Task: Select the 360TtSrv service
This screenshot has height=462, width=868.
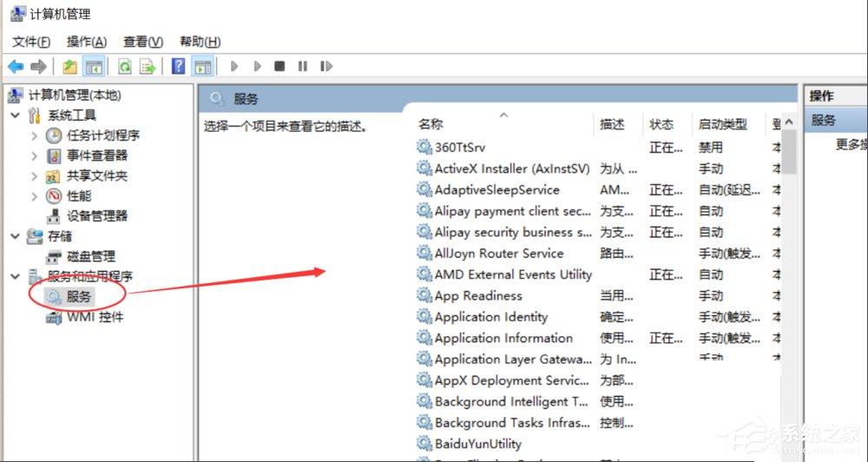Action: click(x=460, y=148)
